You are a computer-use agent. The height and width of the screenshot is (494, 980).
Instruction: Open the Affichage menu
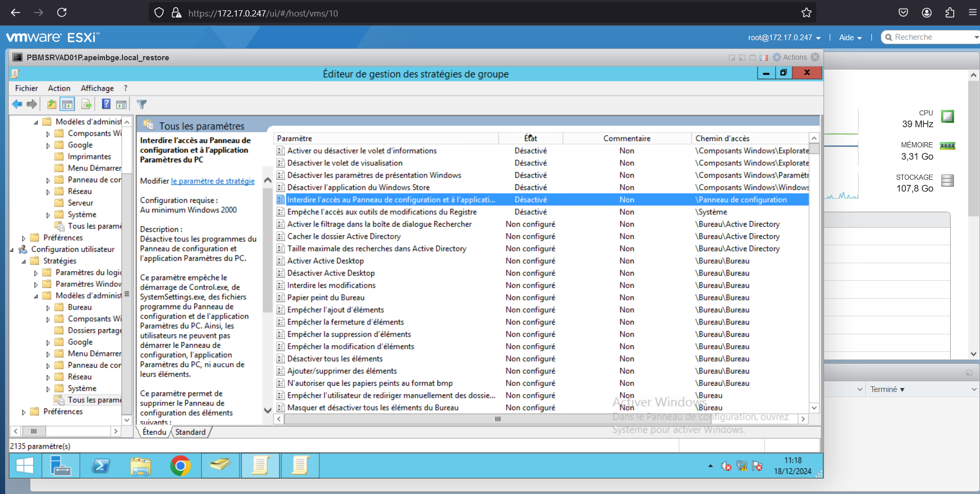[97, 89]
